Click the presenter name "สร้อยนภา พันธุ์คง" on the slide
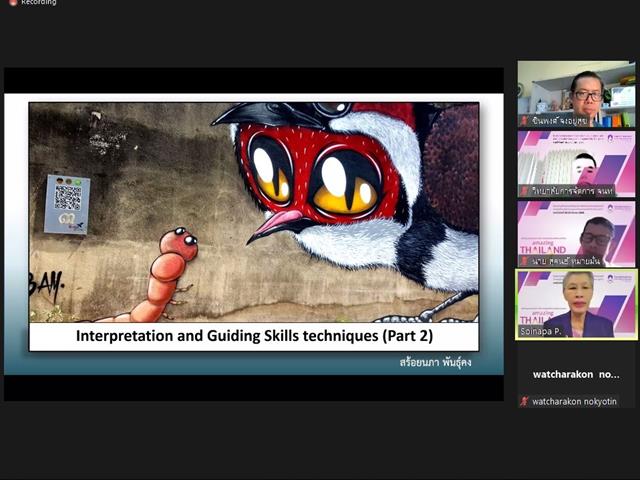This screenshot has width=640, height=480. [436, 362]
